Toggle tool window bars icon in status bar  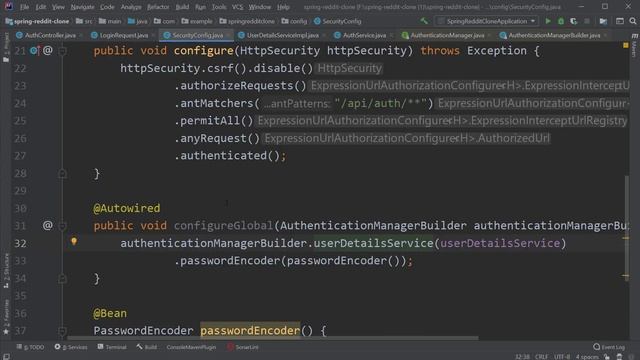[6, 356]
